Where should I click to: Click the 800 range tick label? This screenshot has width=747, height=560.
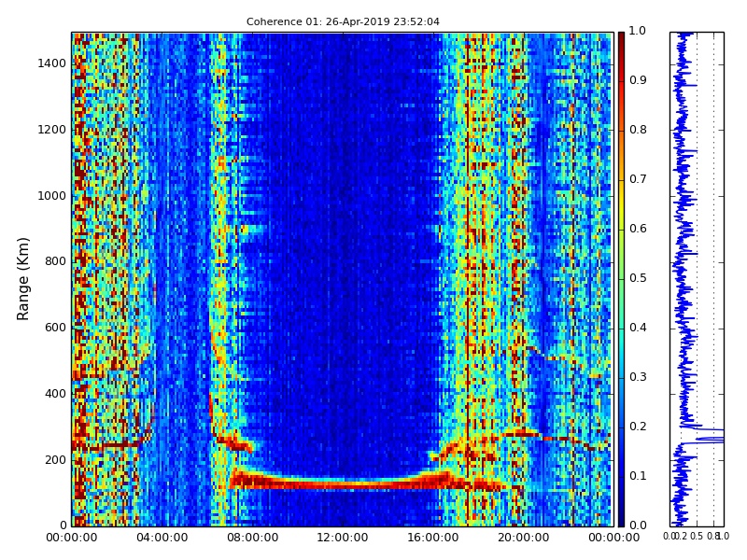point(56,261)
